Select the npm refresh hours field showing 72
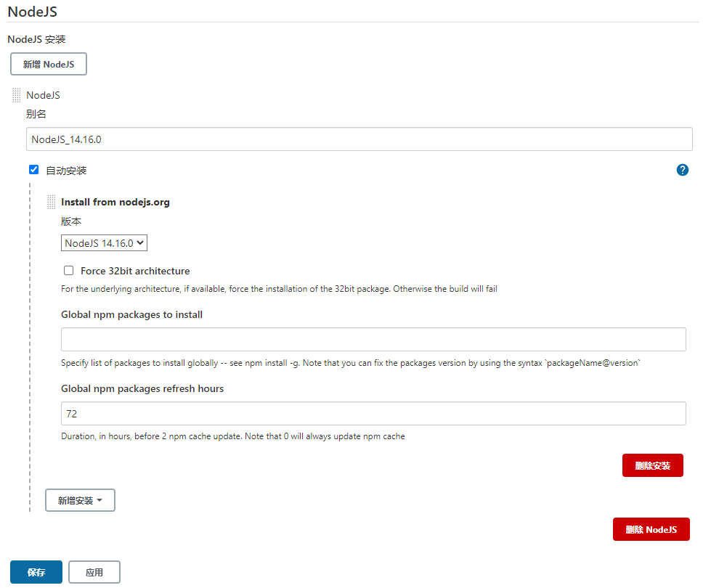This screenshot has width=703, height=588. (x=373, y=413)
